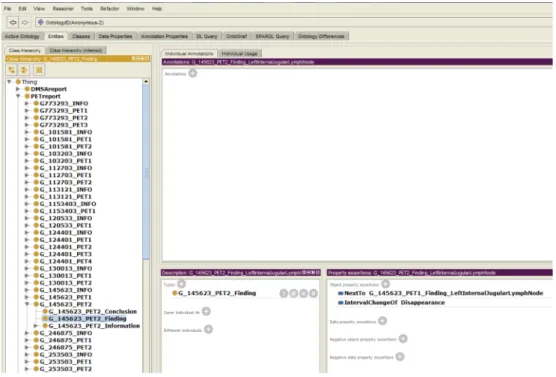The height and width of the screenshot is (377, 556).
Task: Click the back navigation arrow icon
Action: click(13, 22)
